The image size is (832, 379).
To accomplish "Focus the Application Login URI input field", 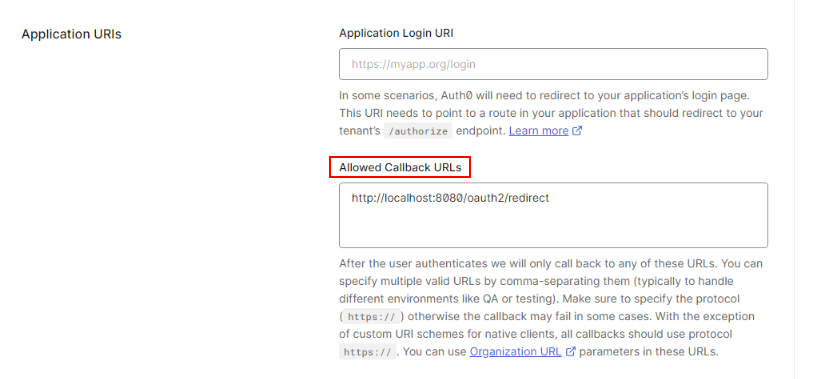I will click(553, 64).
